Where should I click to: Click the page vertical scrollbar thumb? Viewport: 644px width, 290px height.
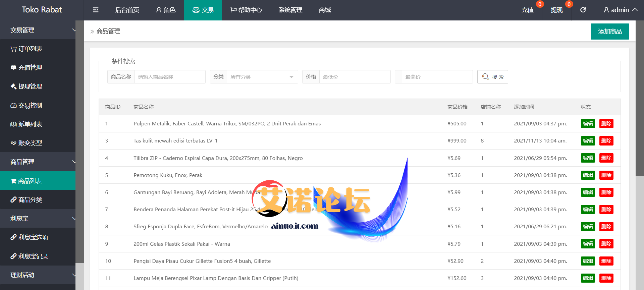(640, 98)
